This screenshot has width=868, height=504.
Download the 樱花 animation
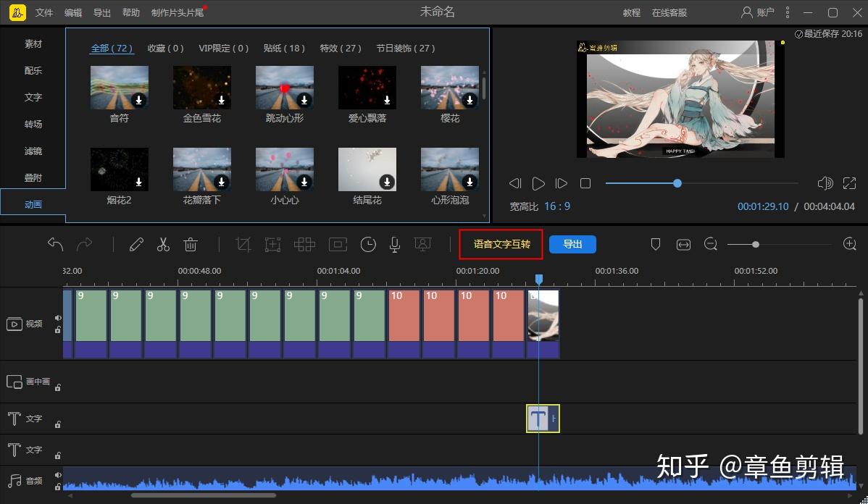click(x=470, y=100)
